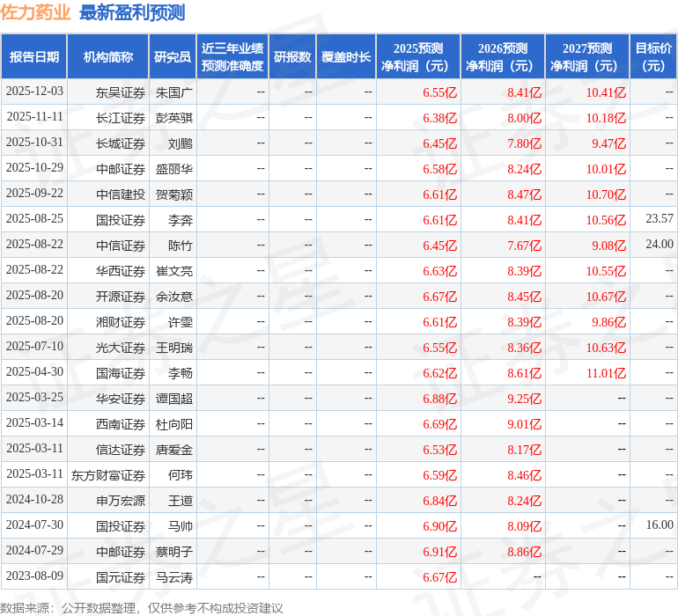Select the 研究员 column header
The width and height of the screenshot is (678, 616).
[x=173, y=57]
